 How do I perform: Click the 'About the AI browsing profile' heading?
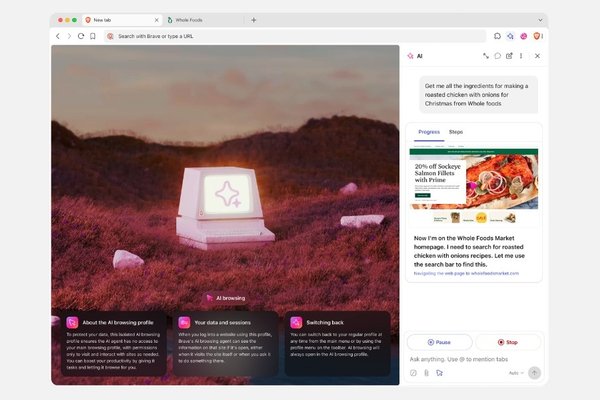(118, 323)
